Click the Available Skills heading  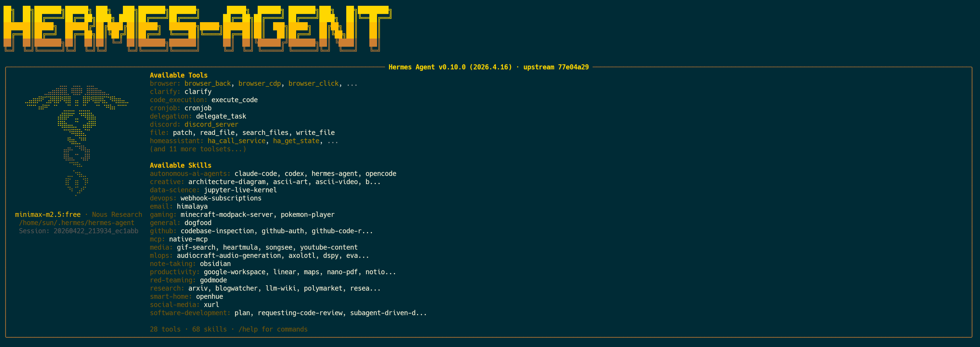[180, 165]
